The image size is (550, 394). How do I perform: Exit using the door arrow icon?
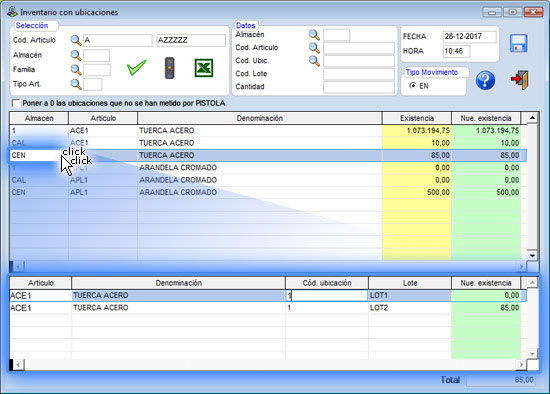519,80
